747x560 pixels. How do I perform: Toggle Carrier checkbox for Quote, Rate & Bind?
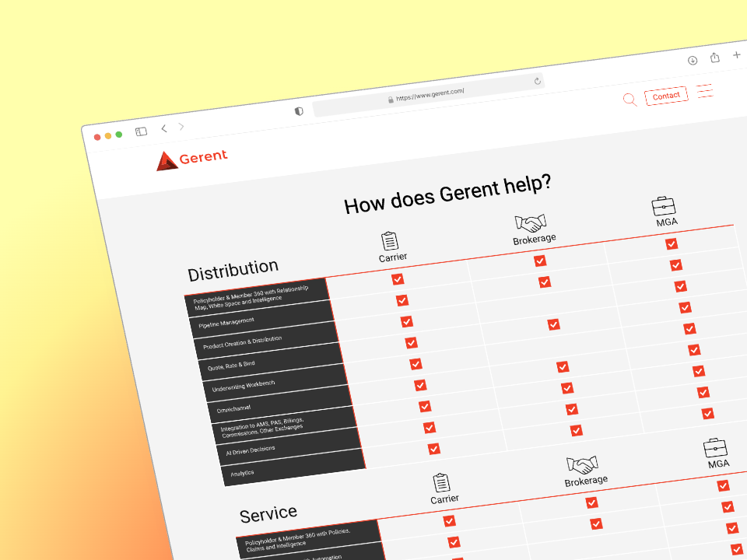pyautogui.click(x=411, y=343)
